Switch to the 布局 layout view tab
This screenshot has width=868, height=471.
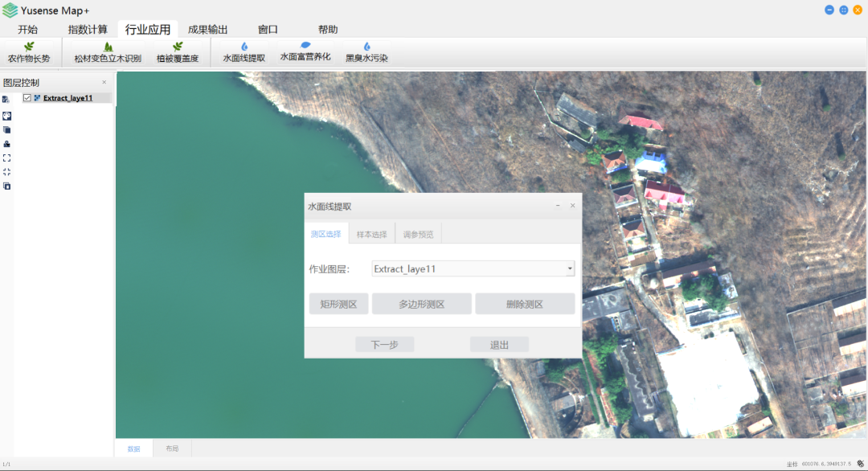tap(172, 448)
